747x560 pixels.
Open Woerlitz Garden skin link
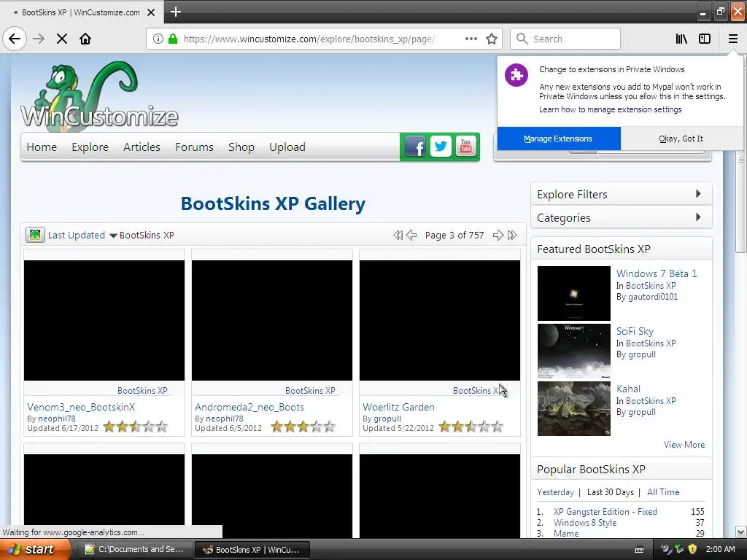click(x=398, y=407)
